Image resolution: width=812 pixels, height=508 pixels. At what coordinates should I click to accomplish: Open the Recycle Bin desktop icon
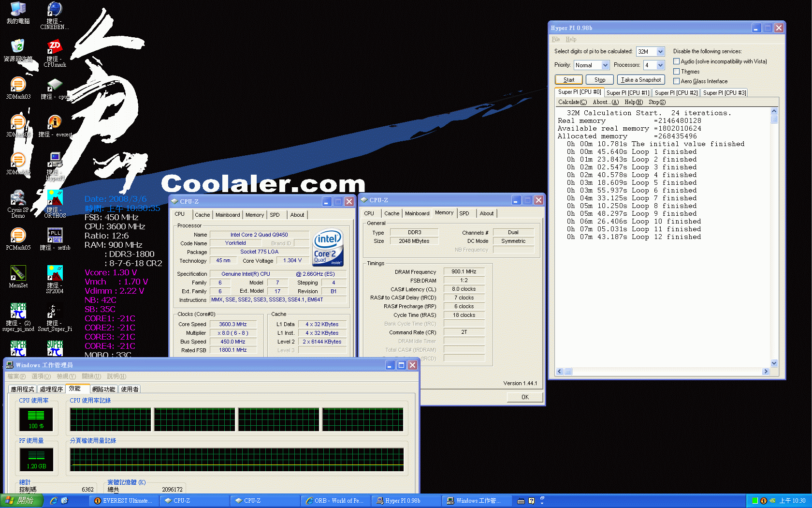[x=18, y=51]
